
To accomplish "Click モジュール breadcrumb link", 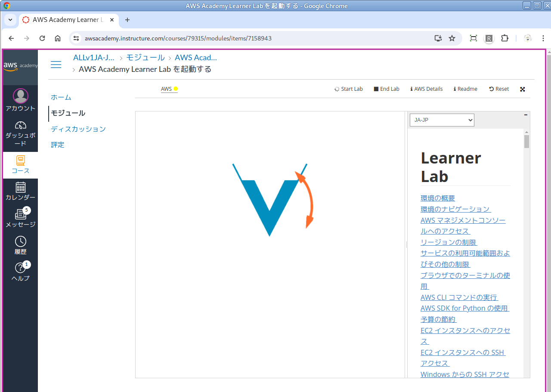I will click(x=145, y=58).
